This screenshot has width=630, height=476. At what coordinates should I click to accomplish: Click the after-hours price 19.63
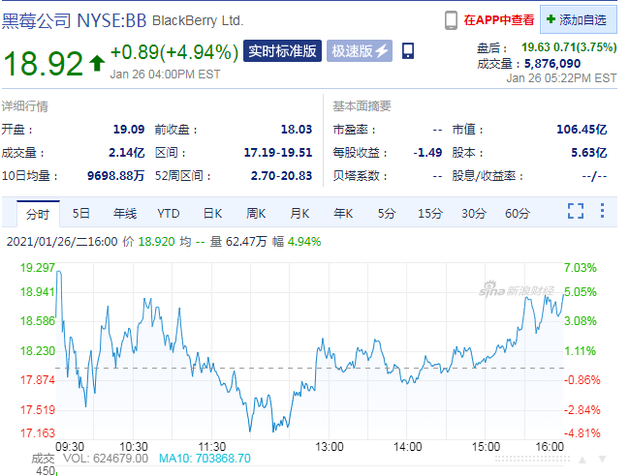point(536,47)
